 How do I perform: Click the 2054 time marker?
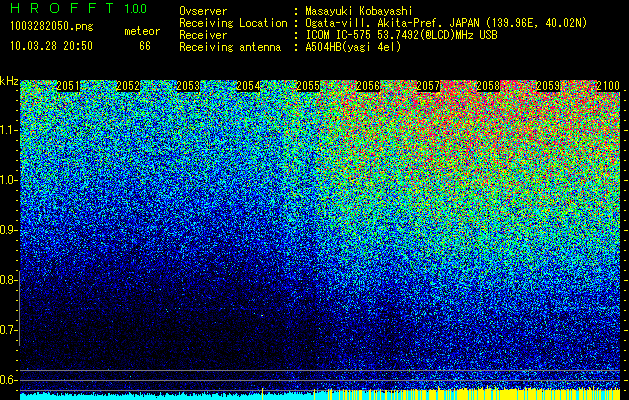[248, 86]
